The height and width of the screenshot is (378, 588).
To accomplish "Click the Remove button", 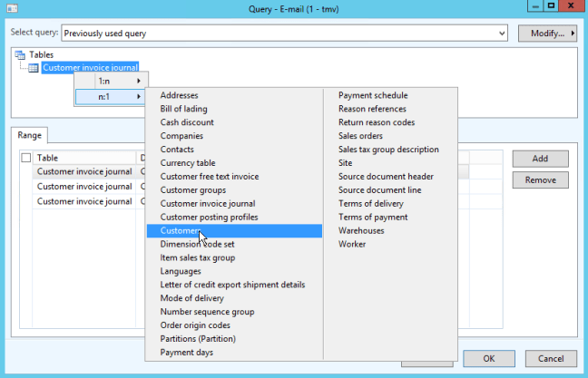I will point(541,179).
